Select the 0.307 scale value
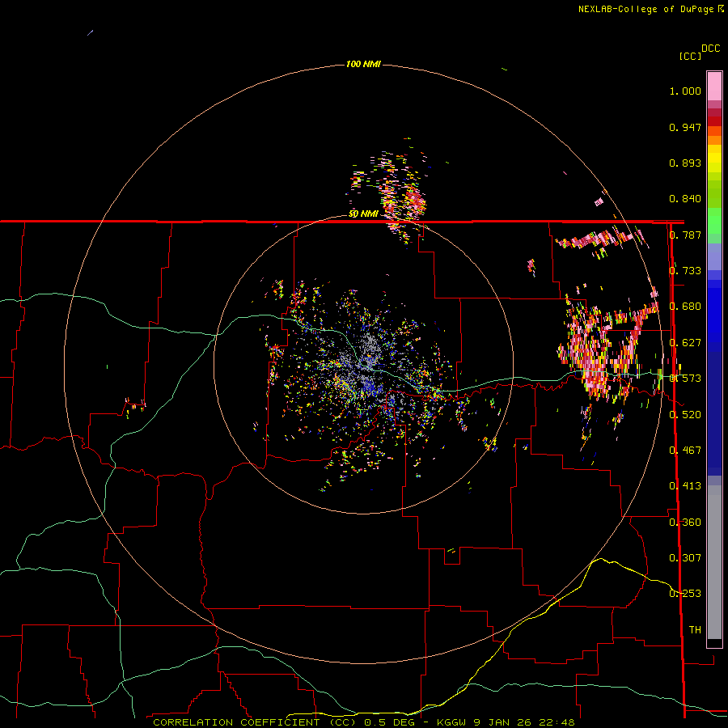This screenshot has width=728, height=728. pos(685,558)
